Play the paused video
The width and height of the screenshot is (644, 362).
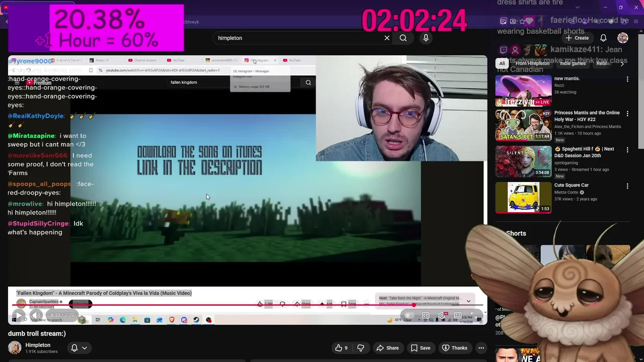[18, 316]
